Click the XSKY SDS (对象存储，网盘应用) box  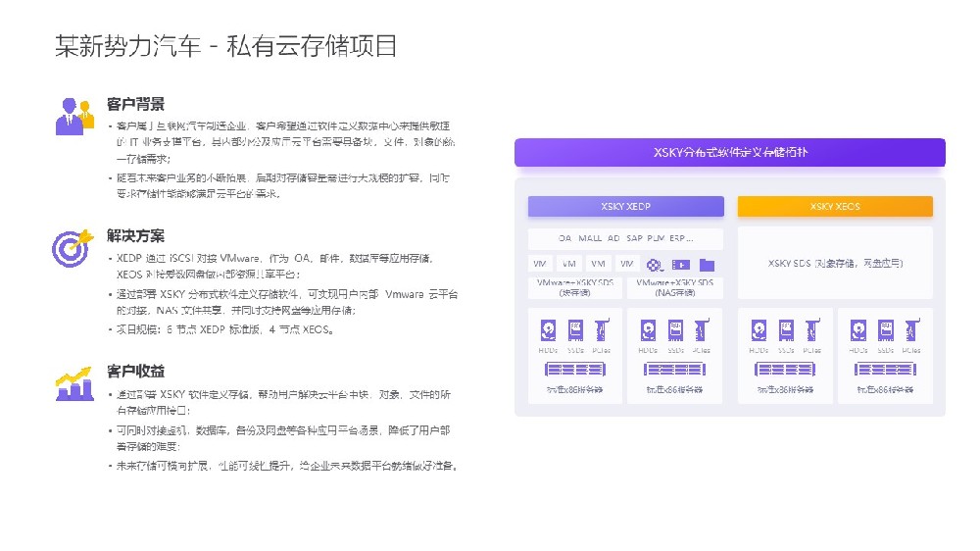coord(835,264)
